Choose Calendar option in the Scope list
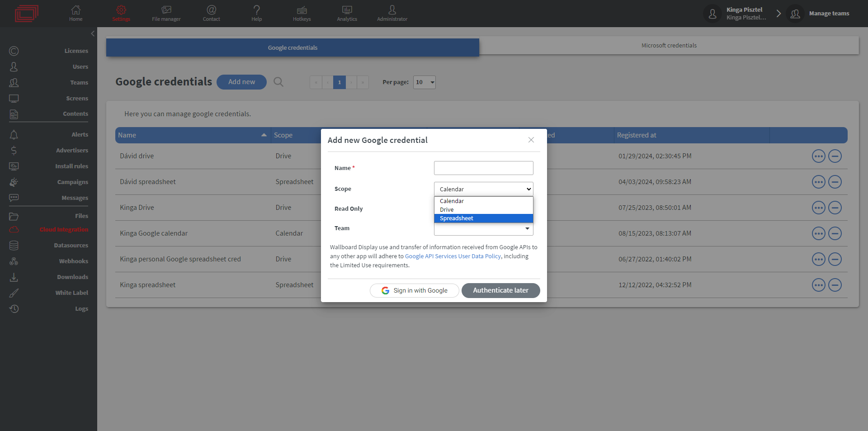The height and width of the screenshot is (431, 868). click(x=483, y=201)
